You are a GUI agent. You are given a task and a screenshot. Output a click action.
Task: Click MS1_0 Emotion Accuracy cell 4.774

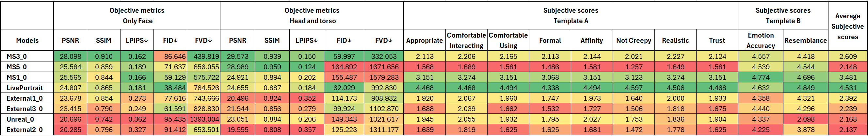click(761, 77)
